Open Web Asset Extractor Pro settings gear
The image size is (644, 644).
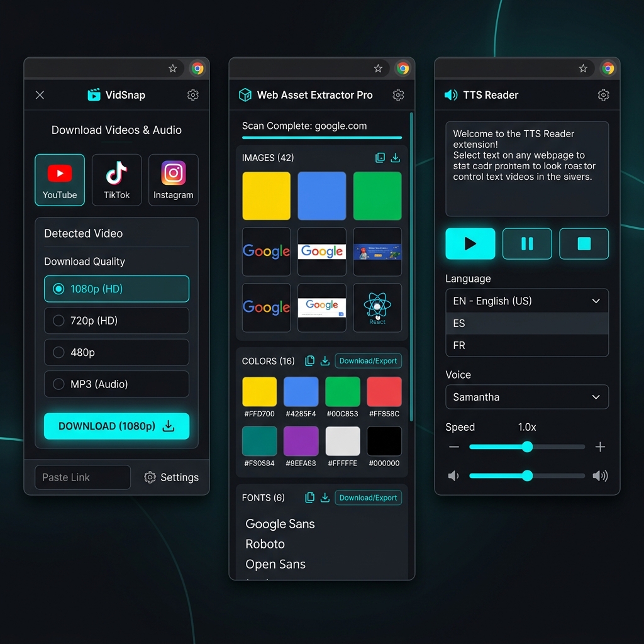(x=398, y=95)
